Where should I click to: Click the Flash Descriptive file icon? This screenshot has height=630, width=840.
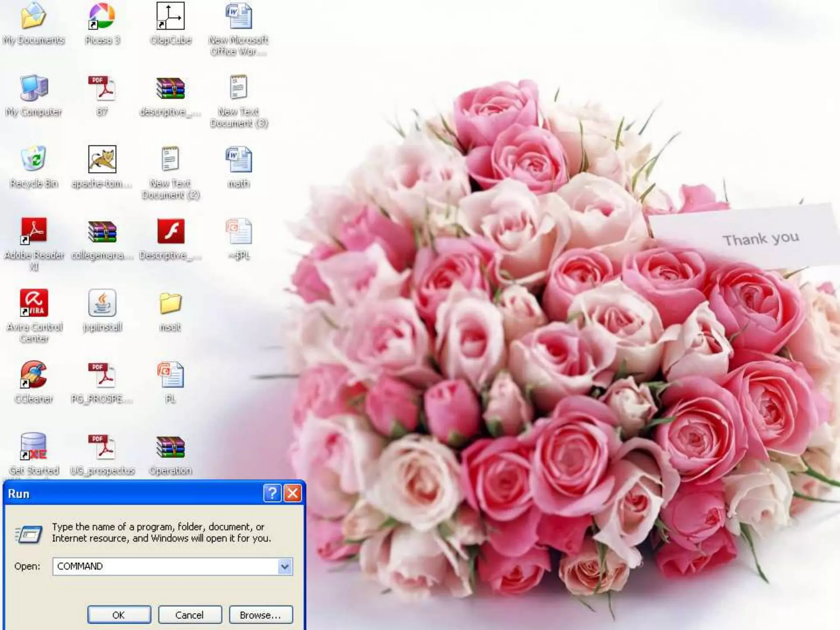click(x=171, y=231)
